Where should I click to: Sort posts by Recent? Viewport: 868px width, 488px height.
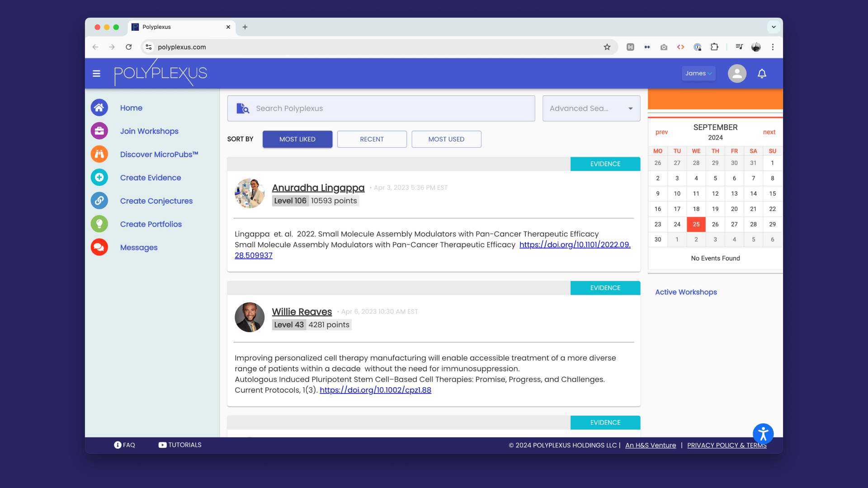(x=372, y=139)
